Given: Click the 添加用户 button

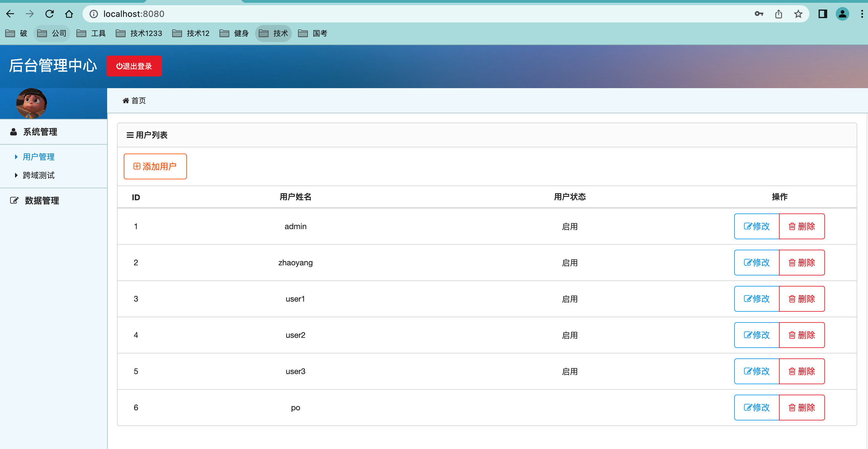Looking at the screenshot, I should [155, 166].
